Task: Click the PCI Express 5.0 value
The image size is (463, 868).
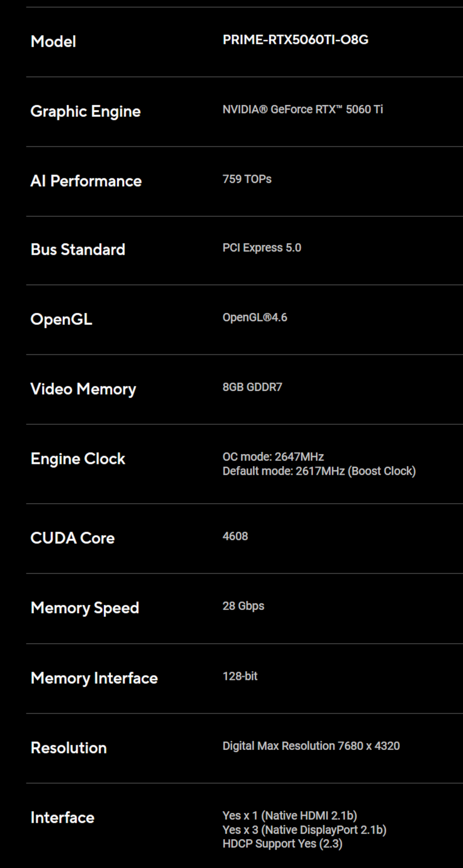Action: point(262,248)
